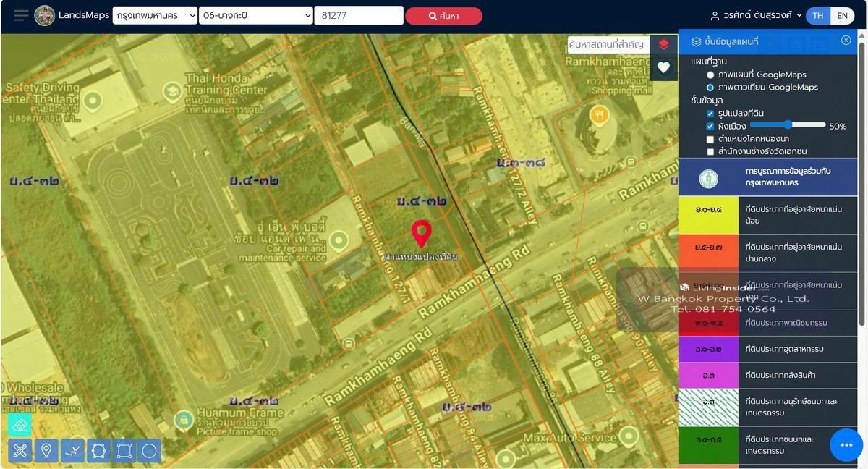Open favorites with the heart icon
Screen dimensions: 868x469
pyautogui.click(x=663, y=67)
